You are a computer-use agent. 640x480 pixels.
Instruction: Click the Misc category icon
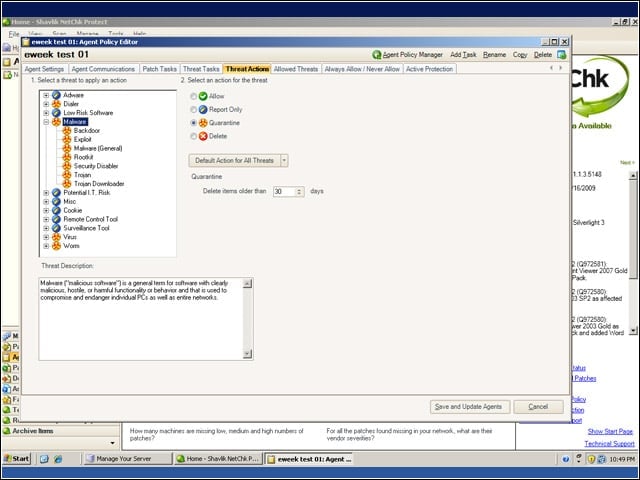pos(56,202)
